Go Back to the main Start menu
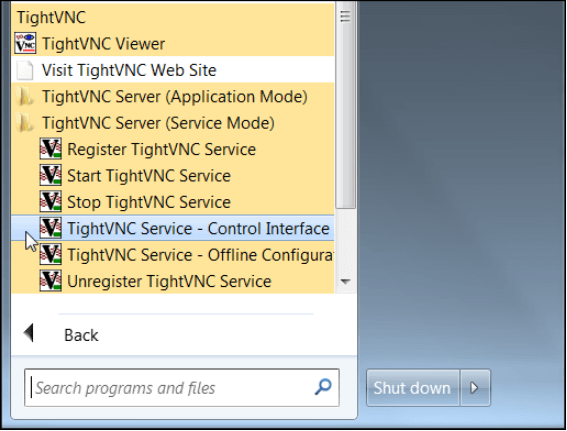Image resolution: width=567 pixels, height=431 pixels. coord(81,335)
